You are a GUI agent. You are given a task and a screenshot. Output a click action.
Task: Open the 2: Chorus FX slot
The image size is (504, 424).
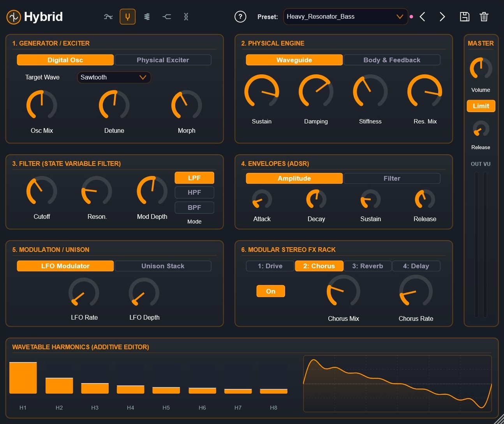click(x=319, y=266)
